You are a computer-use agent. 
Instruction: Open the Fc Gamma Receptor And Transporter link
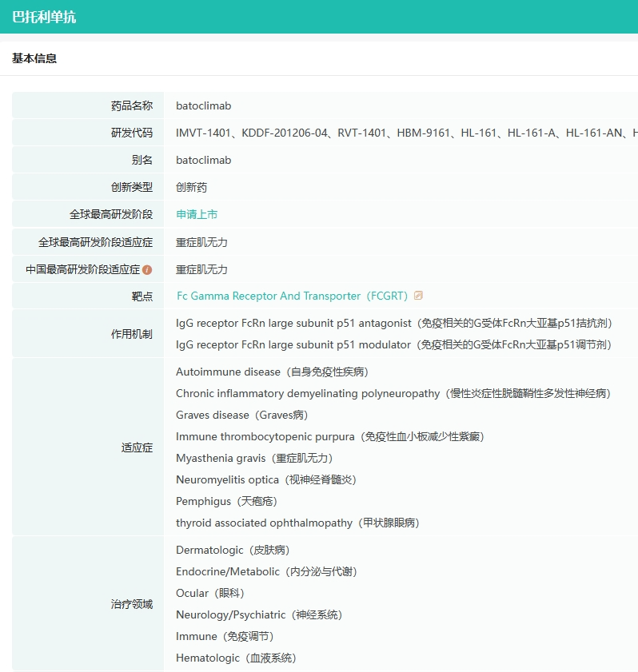coord(292,296)
